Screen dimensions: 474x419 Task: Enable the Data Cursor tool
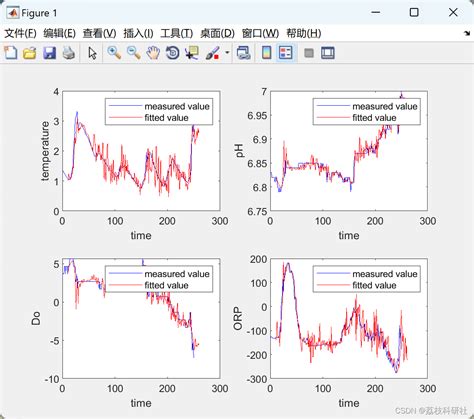pos(192,53)
